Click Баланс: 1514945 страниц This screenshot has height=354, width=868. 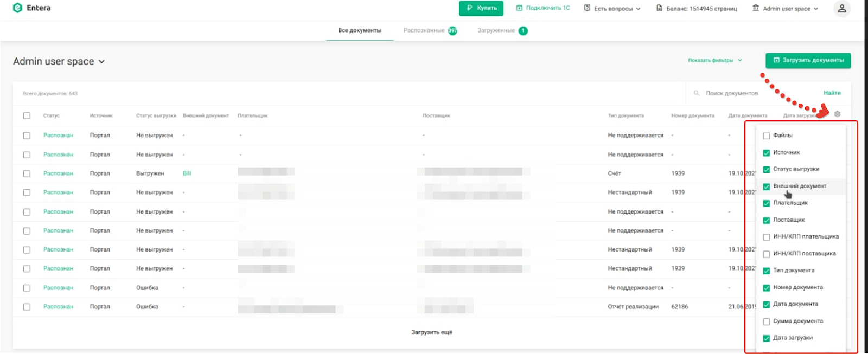click(697, 9)
